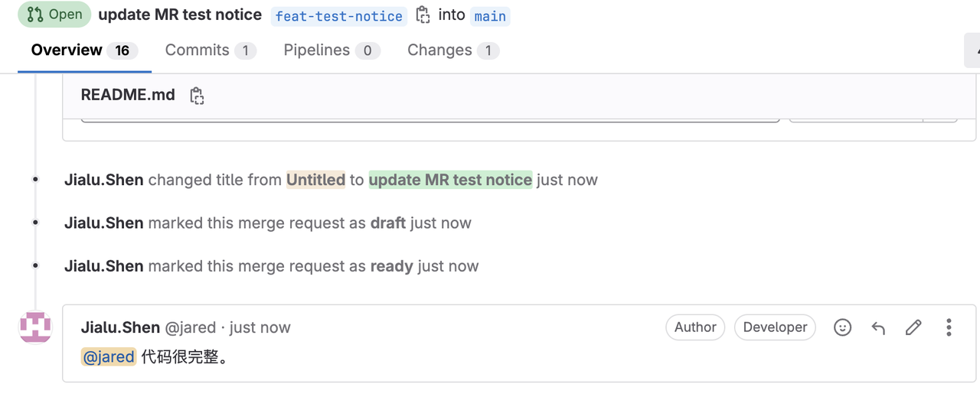Click the green Open status badge
The width and height of the screenshot is (980, 397).
(x=54, y=15)
